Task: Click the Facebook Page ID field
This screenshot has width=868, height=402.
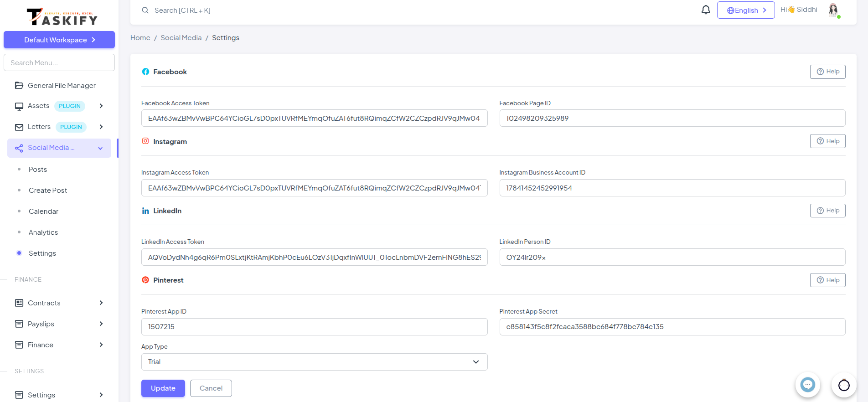Action: tap(672, 119)
